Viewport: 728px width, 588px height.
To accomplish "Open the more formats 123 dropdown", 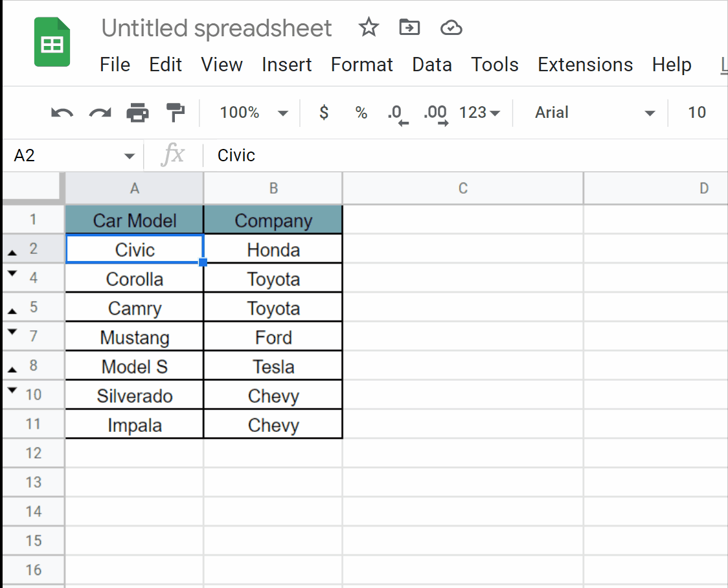I will (x=479, y=112).
